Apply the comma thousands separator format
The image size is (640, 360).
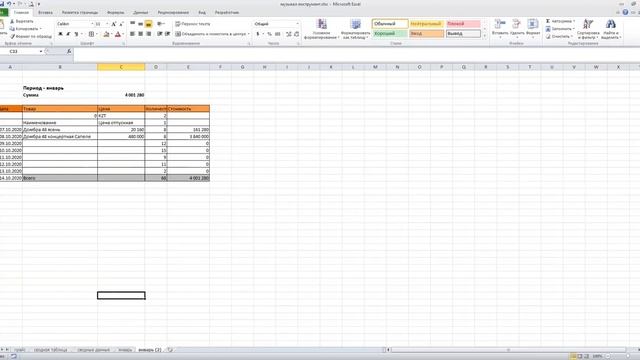278,34
